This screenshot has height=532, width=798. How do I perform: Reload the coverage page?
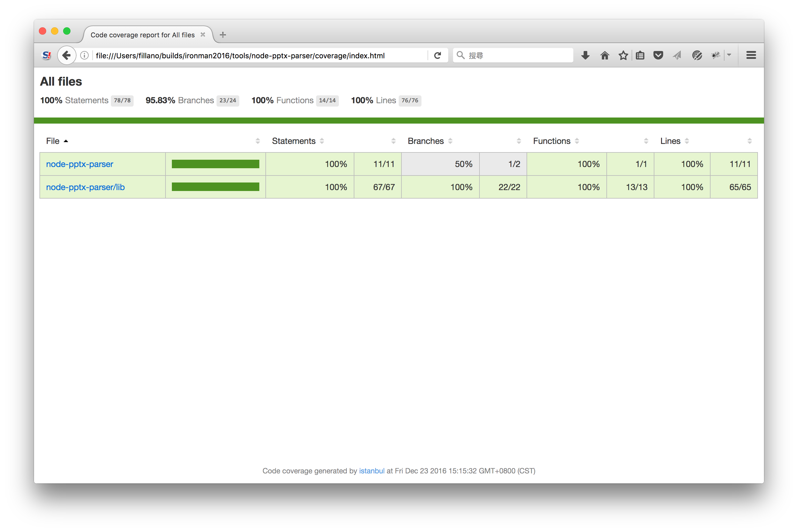click(x=437, y=55)
